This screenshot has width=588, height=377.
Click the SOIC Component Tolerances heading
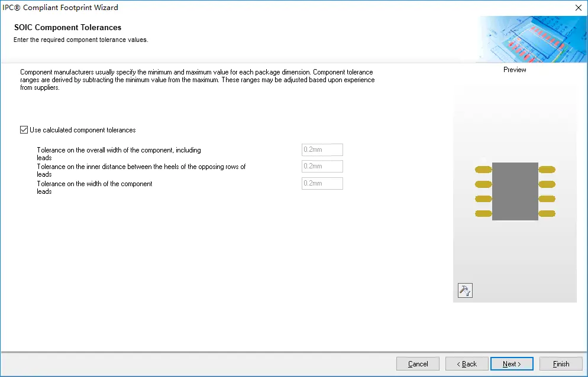click(x=67, y=28)
